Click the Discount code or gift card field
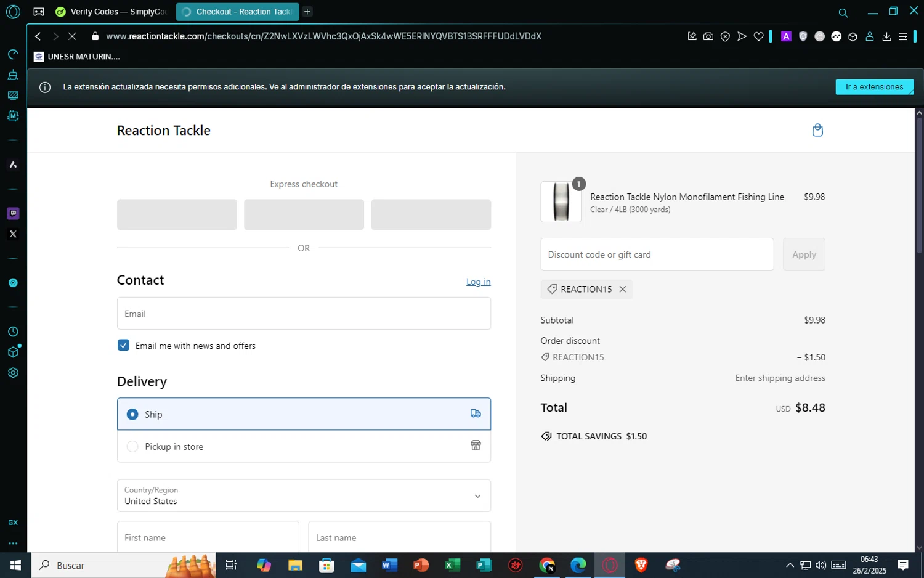 (x=657, y=254)
